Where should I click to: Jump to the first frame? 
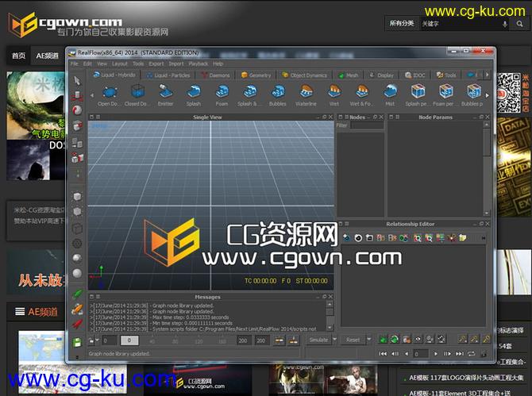click(x=383, y=354)
